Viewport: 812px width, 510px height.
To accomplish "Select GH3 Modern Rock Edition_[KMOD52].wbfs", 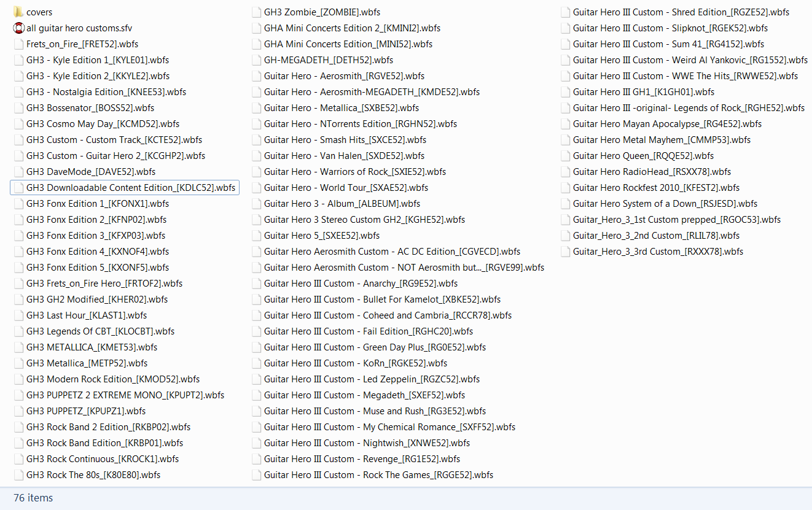I will tap(113, 379).
